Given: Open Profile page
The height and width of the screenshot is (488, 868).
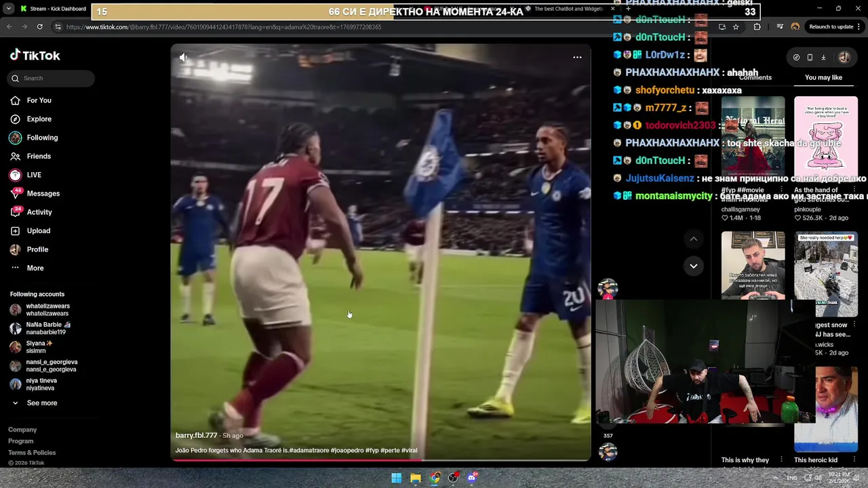Looking at the screenshot, I should (37, 249).
